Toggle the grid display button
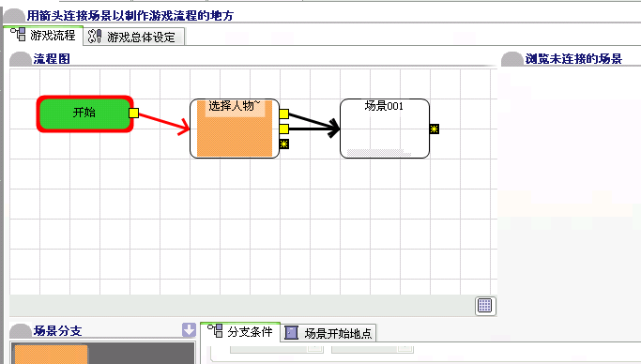The width and height of the screenshot is (641, 364). pos(485,306)
